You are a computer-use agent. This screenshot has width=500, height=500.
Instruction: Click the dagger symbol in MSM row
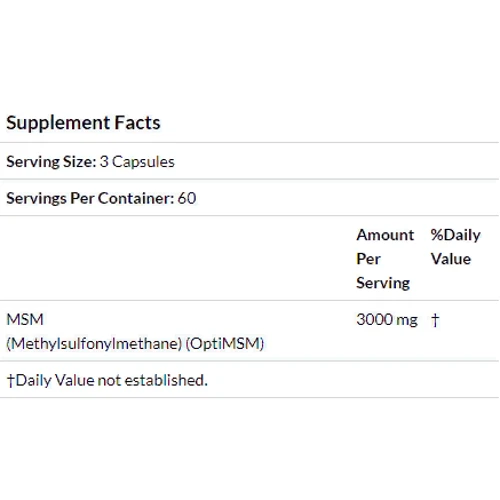point(435,320)
